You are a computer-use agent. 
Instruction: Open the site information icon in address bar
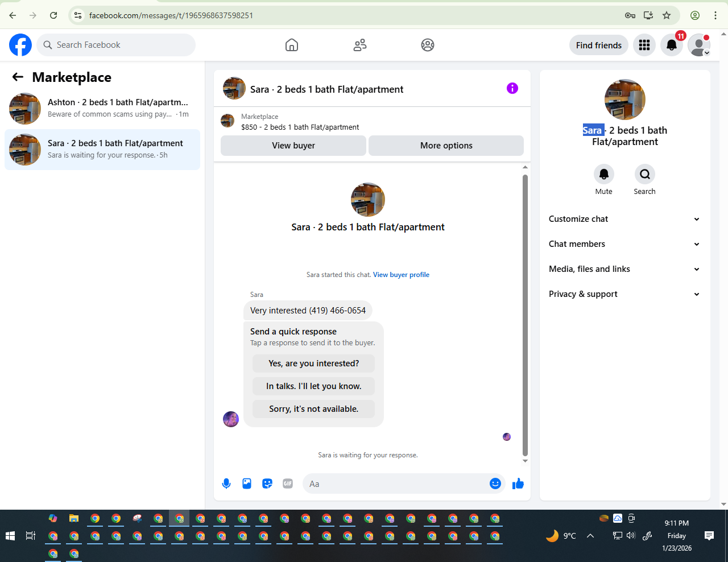[x=78, y=15]
